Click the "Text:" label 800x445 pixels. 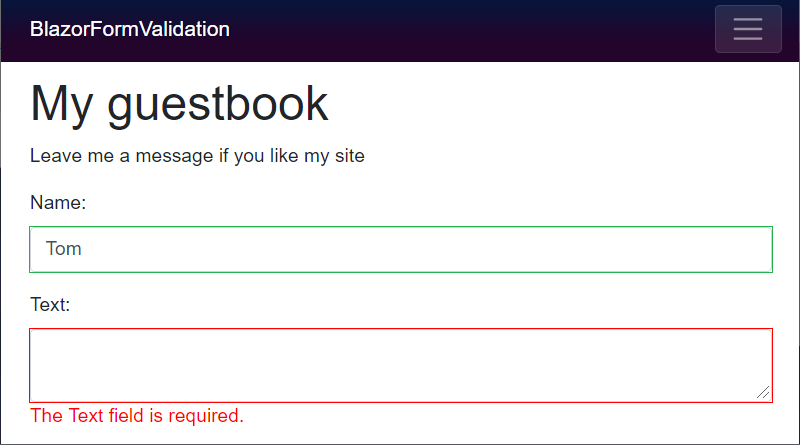[x=50, y=305]
